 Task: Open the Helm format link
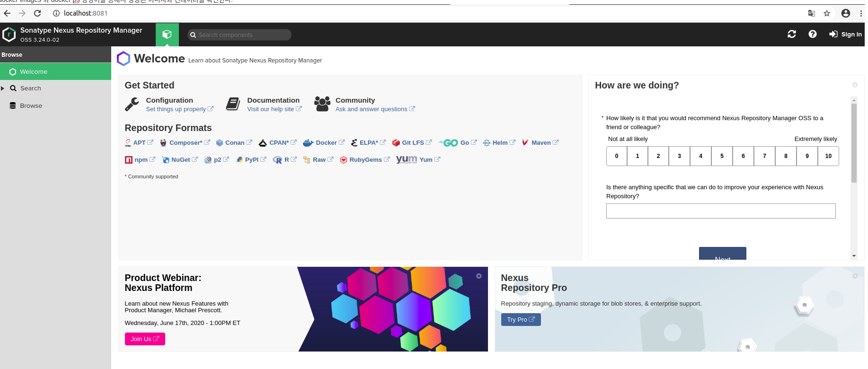click(499, 143)
